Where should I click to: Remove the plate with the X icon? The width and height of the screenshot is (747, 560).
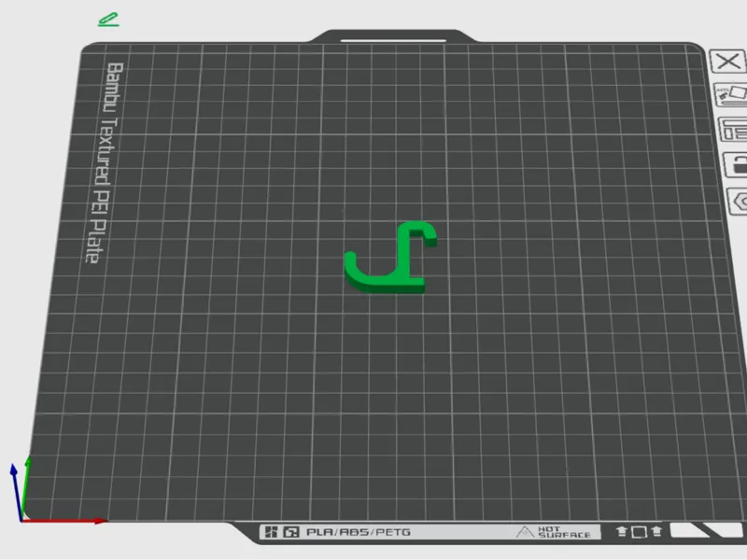(x=728, y=62)
